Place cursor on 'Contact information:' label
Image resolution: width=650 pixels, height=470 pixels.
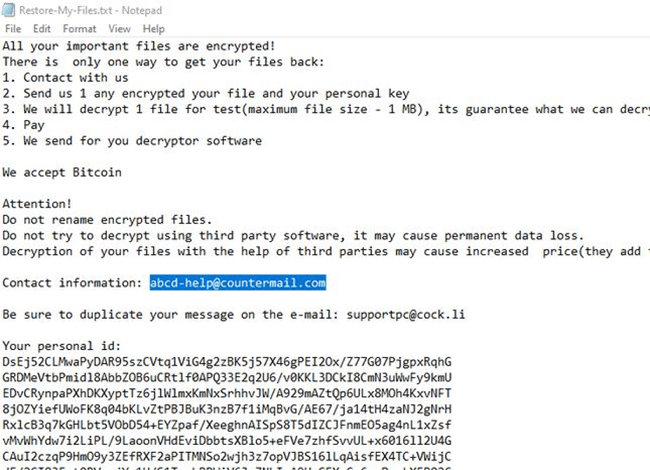click(72, 283)
